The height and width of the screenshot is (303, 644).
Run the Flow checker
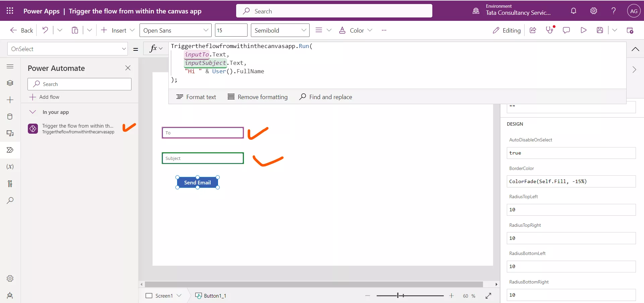[550, 30]
